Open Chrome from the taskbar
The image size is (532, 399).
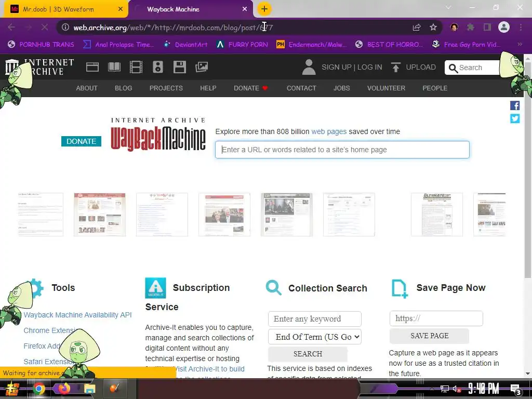[38, 389]
